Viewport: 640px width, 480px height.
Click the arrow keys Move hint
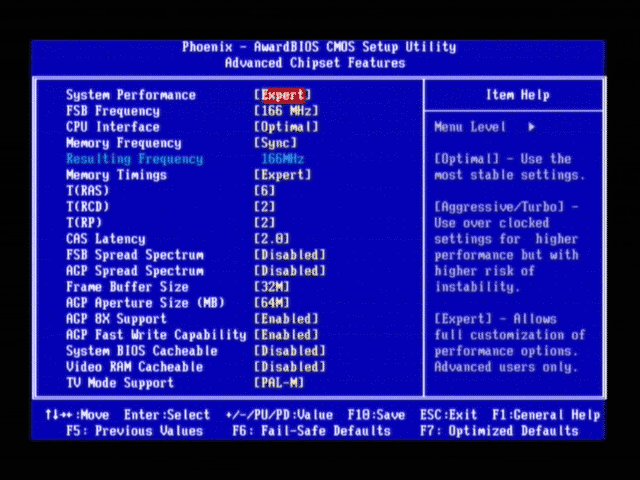[x=77, y=415]
